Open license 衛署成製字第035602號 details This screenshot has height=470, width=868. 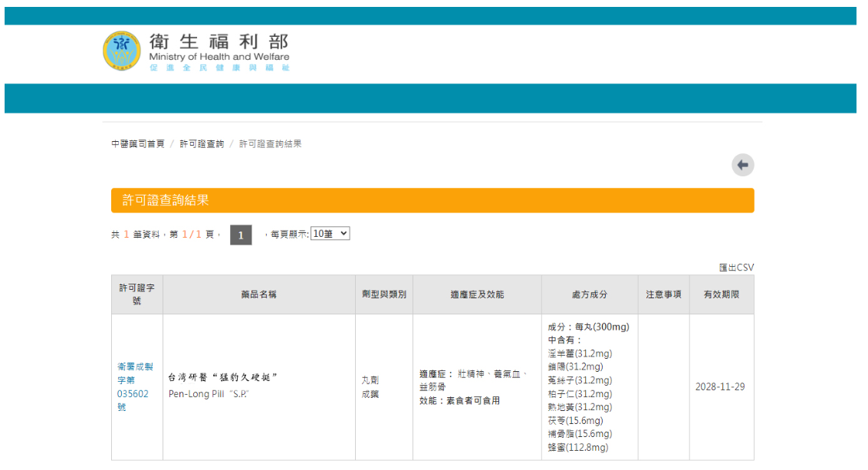[x=135, y=386]
